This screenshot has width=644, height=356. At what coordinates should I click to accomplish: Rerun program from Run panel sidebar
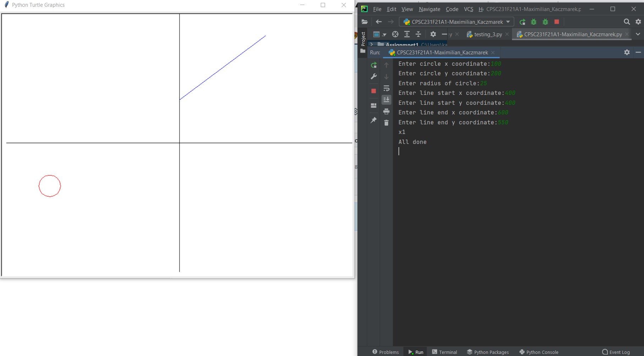pos(374,65)
